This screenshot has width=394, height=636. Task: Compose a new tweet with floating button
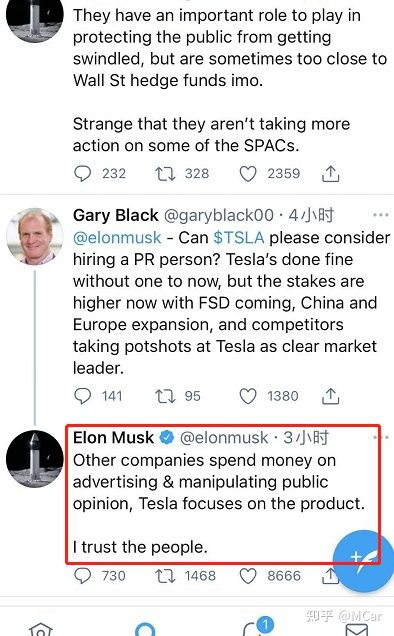[363, 561]
